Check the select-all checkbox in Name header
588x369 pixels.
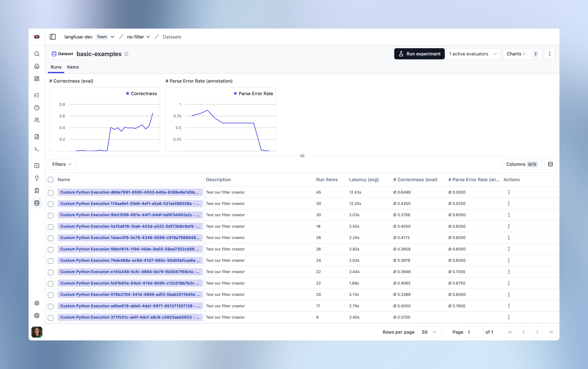(x=51, y=180)
